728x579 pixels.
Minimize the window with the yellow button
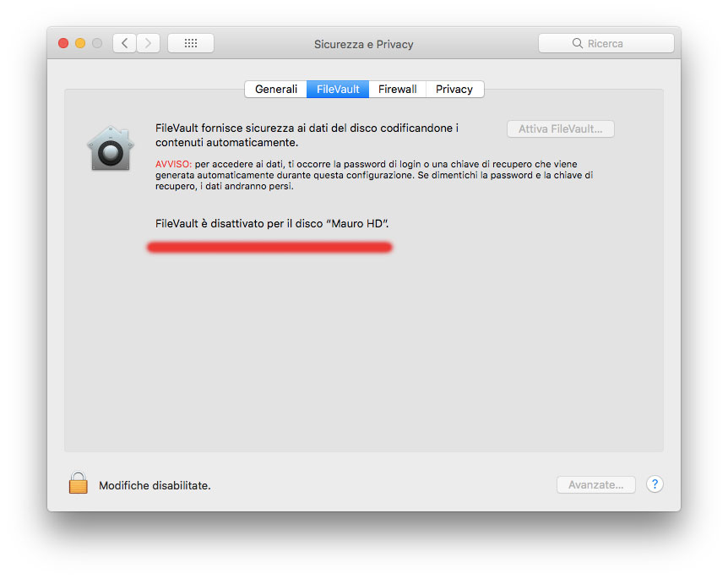(x=80, y=43)
